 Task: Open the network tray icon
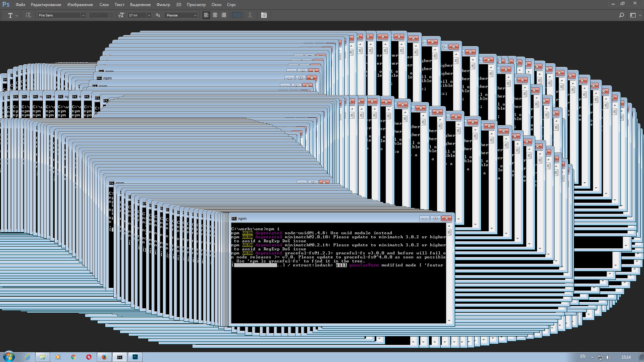tap(600, 357)
